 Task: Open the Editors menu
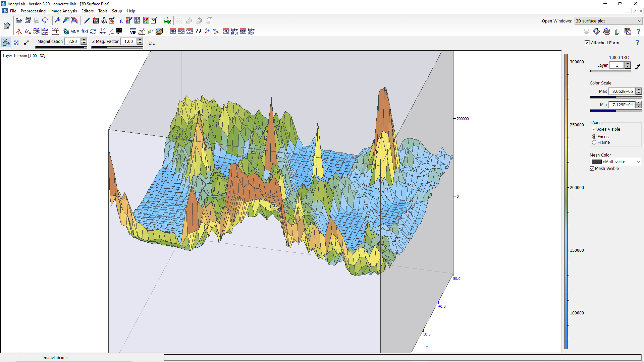(87, 11)
